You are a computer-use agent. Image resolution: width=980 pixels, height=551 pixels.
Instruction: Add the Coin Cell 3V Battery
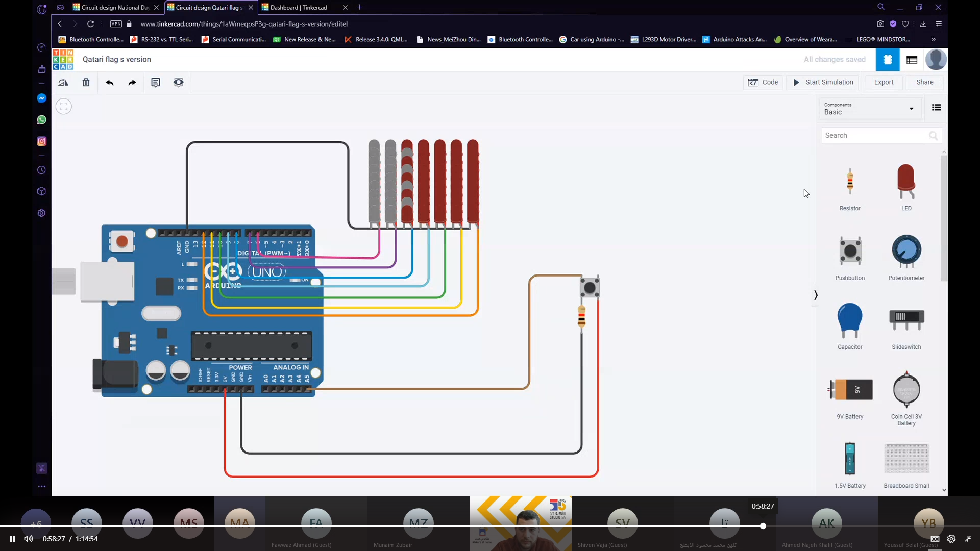pyautogui.click(x=906, y=399)
